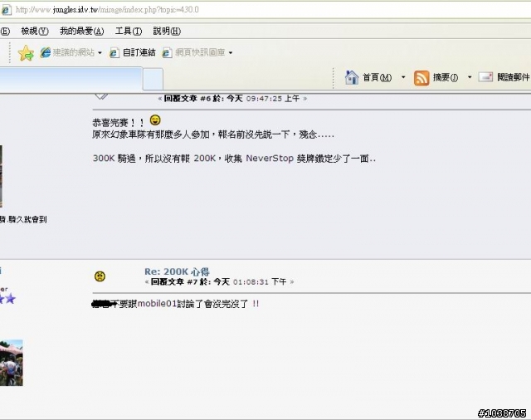Screen dimensions: 531x420
Task: Open the 檢視 menu
Action: (35, 32)
